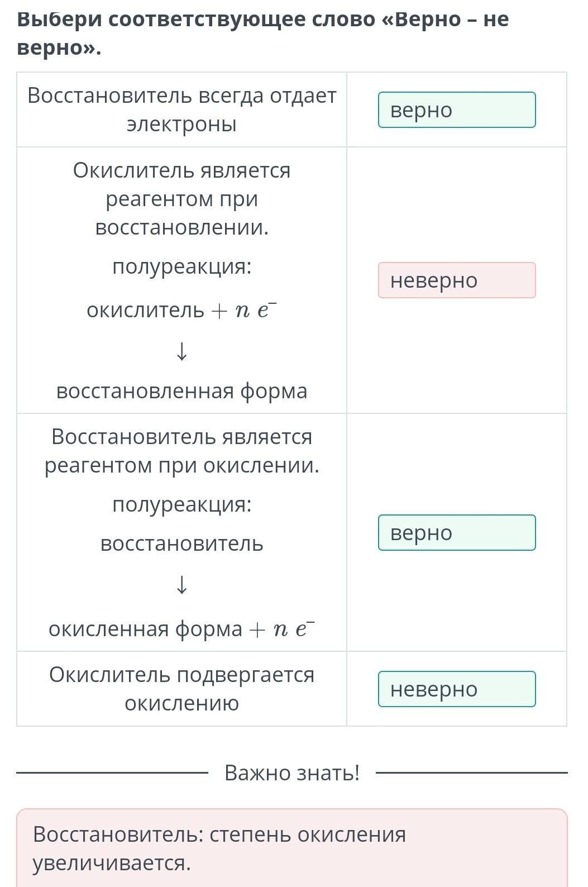This screenshot has height=887, width=588.
Task: Click 'полуреакция:' label under the reducer statement
Action: pyautogui.click(x=182, y=504)
